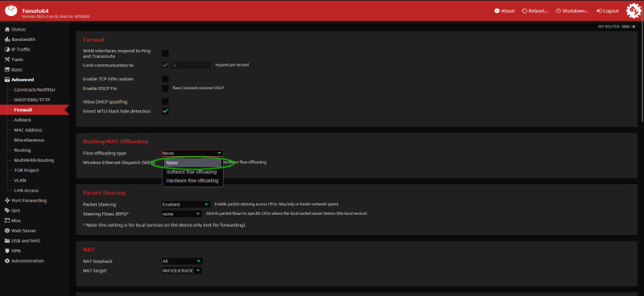644x296 pixels.
Task: Close the Flow offloading type dropdown
Action: [x=192, y=153]
